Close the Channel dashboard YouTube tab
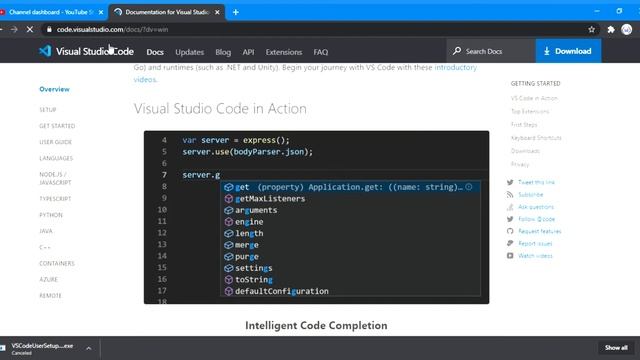Image resolution: width=640 pixels, height=360 pixels. point(101,12)
